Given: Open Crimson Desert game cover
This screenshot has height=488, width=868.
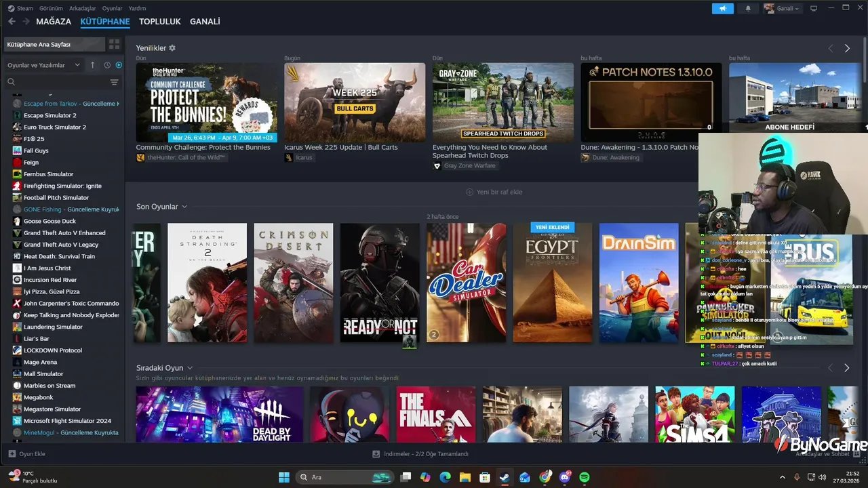Looking at the screenshot, I should coord(294,283).
